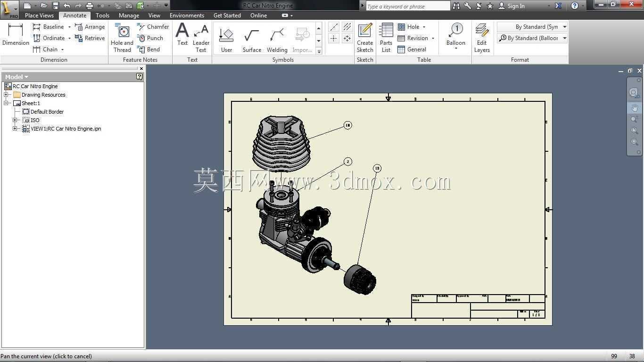Select the Retrieve dimensions tool
The width and height of the screenshot is (644, 362).
pyautogui.click(x=90, y=38)
